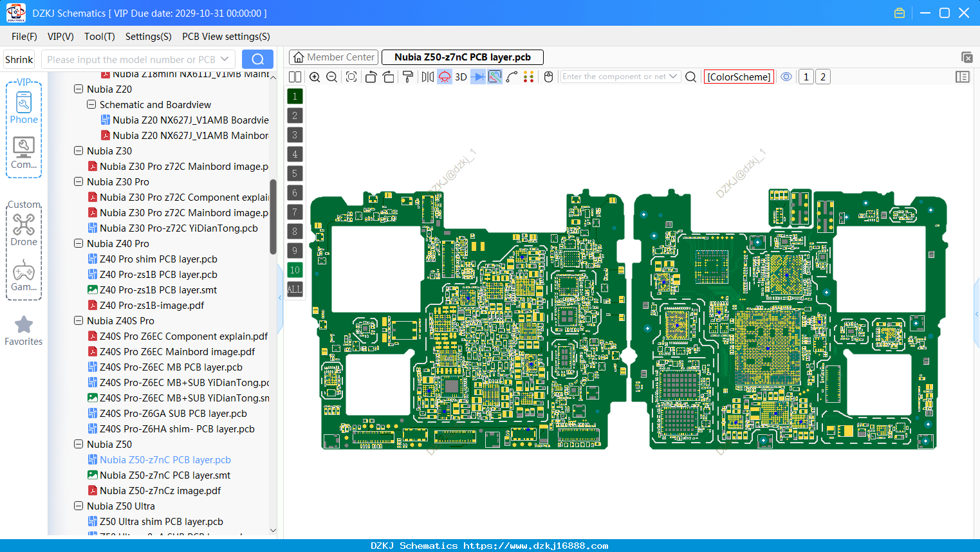The width and height of the screenshot is (980, 552).
Task: Toggle the eye visibility icon
Action: click(x=786, y=77)
